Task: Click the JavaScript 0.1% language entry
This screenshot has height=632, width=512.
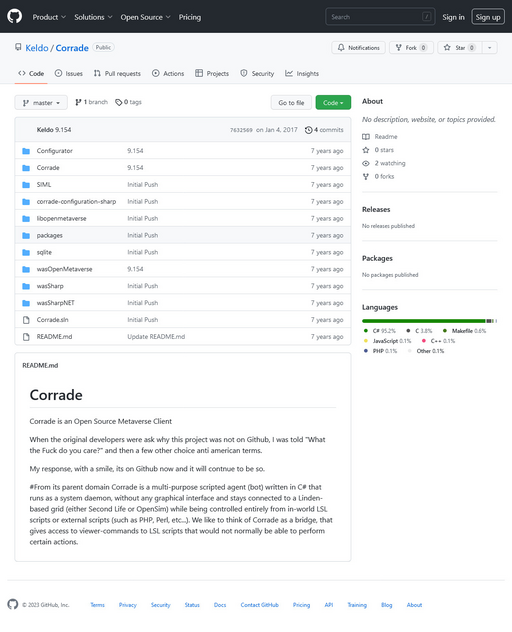Action: coord(387,341)
